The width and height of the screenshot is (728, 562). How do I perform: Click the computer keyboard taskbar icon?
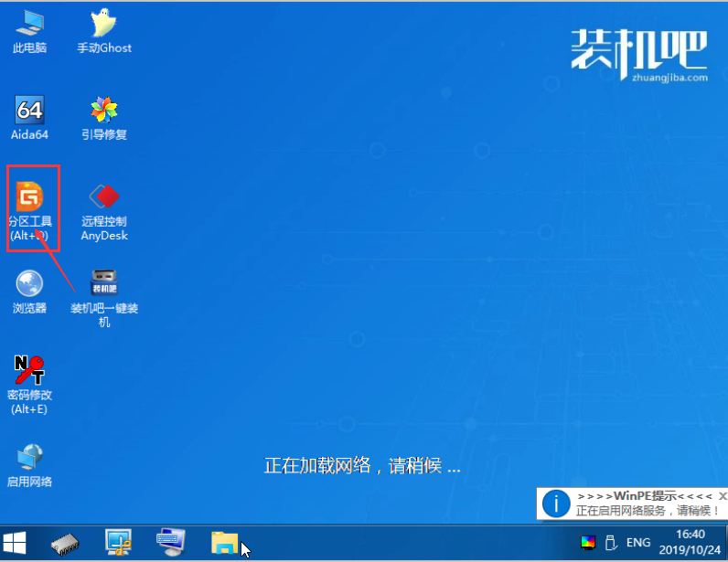(x=171, y=542)
